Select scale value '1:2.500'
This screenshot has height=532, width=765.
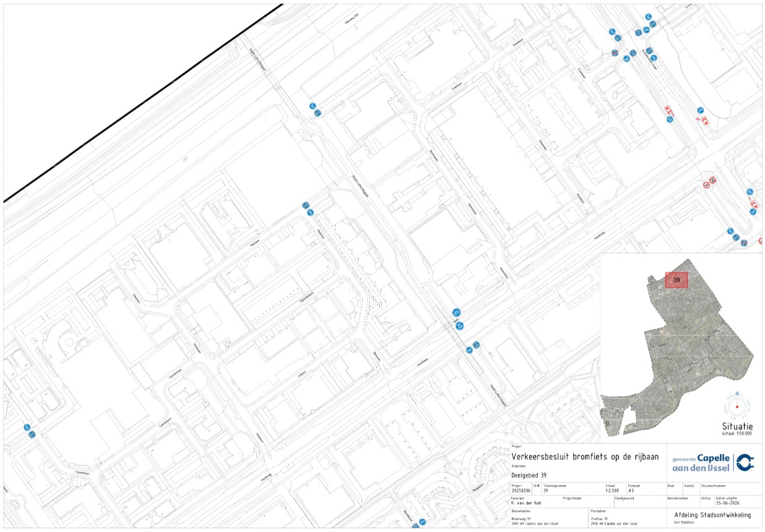tap(612, 491)
